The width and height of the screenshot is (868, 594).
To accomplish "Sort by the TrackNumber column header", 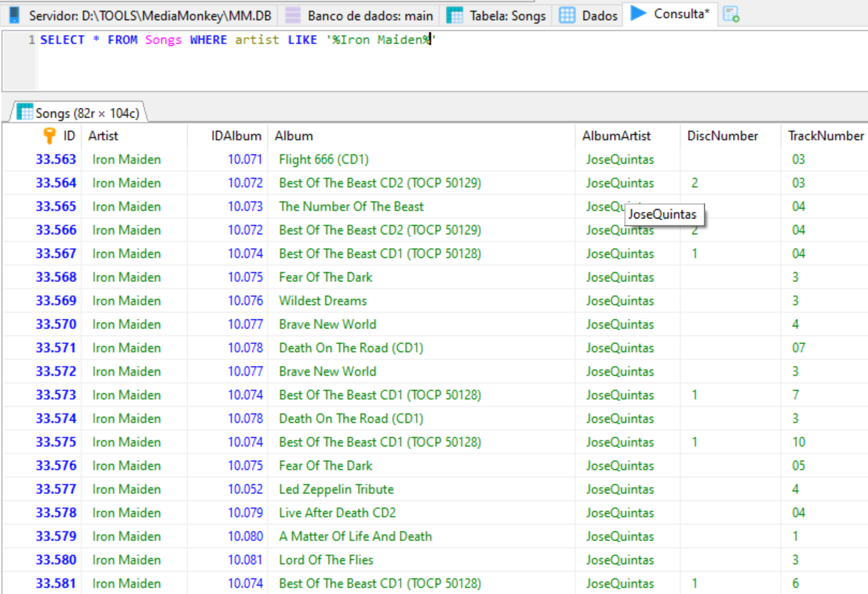I will (825, 136).
